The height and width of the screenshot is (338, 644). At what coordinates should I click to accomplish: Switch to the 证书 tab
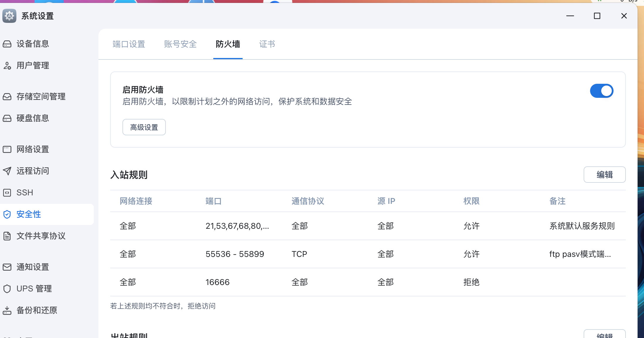click(x=267, y=44)
